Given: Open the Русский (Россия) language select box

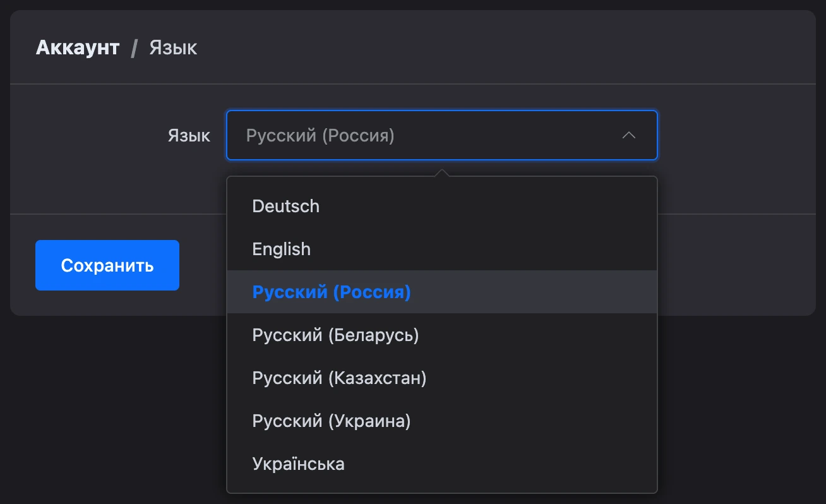Looking at the screenshot, I should pyautogui.click(x=442, y=136).
